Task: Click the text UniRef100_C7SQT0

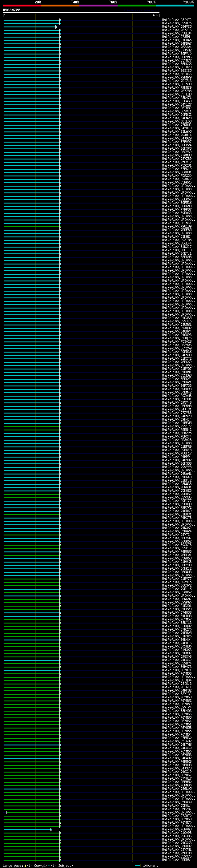Action: (x=177, y=816)
